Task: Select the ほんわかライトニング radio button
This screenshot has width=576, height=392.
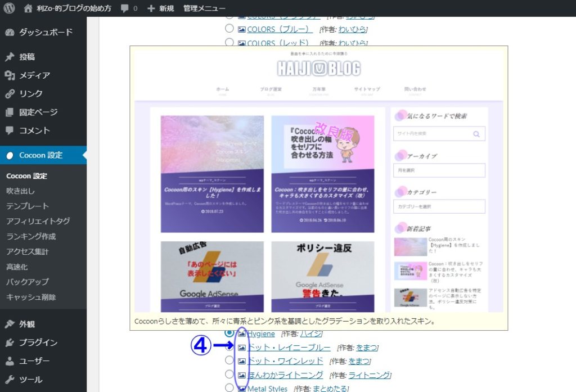Action: (229, 375)
